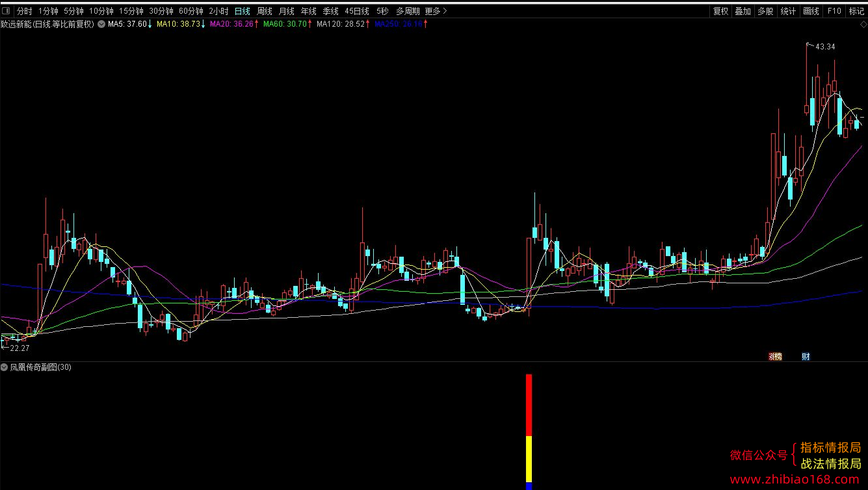This screenshot has width=868, height=490.
Task: Switch to 分时 period tab
Action: point(24,11)
